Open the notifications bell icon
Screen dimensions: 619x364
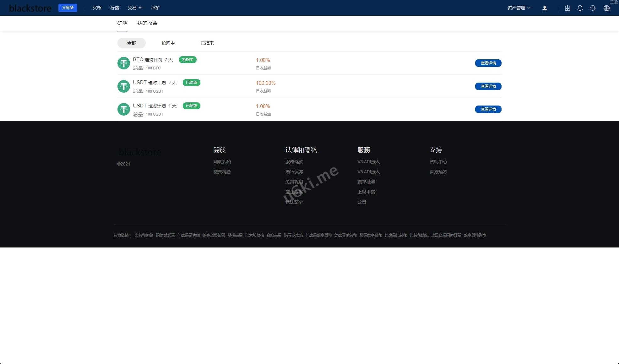(x=580, y=8)
